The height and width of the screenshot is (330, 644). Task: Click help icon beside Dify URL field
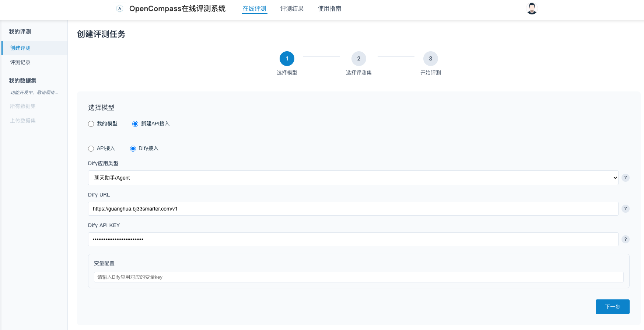click(x=625, y=209)
